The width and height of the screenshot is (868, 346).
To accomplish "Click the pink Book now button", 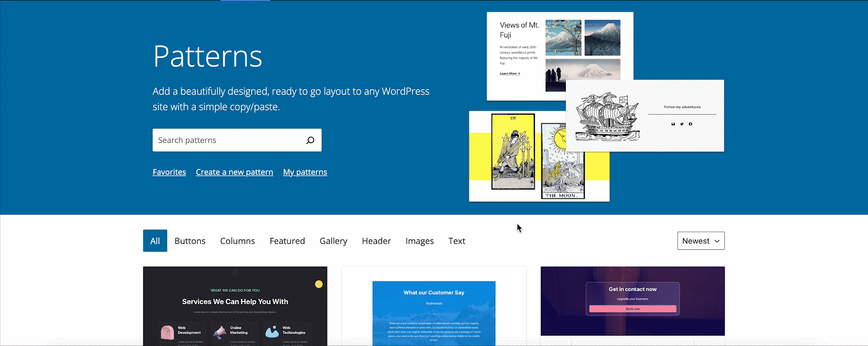I will click(x=633, y=309).
